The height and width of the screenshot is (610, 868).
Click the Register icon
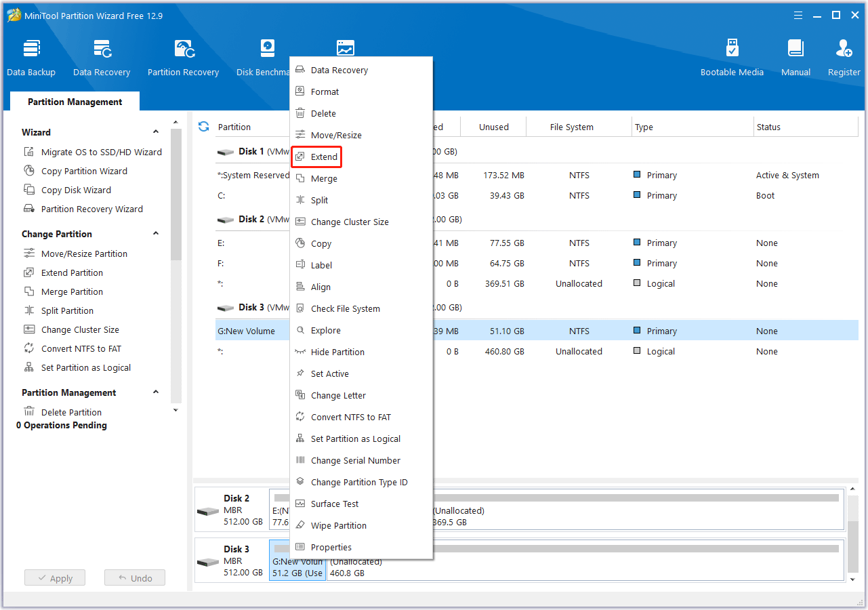(x=844, y=58)
